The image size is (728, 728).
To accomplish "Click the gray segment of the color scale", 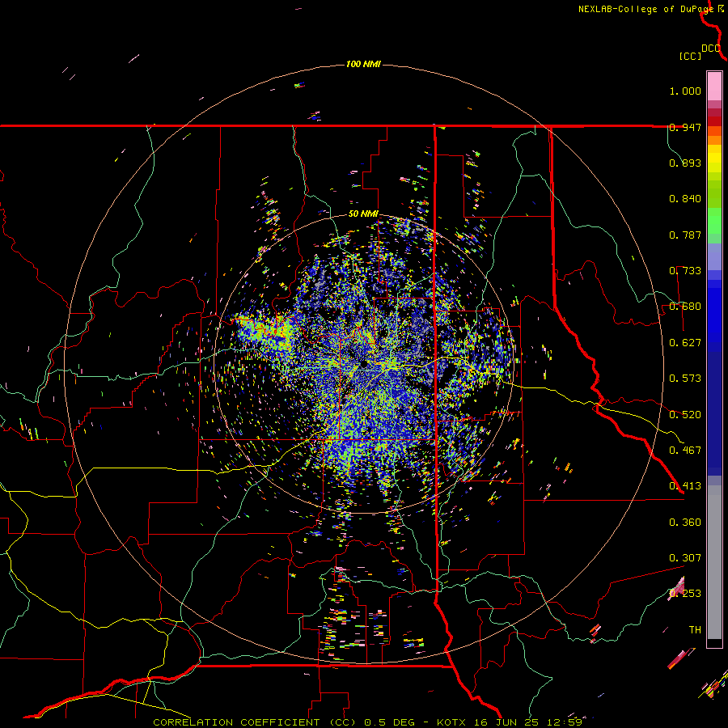I will [x=714, y=562].
